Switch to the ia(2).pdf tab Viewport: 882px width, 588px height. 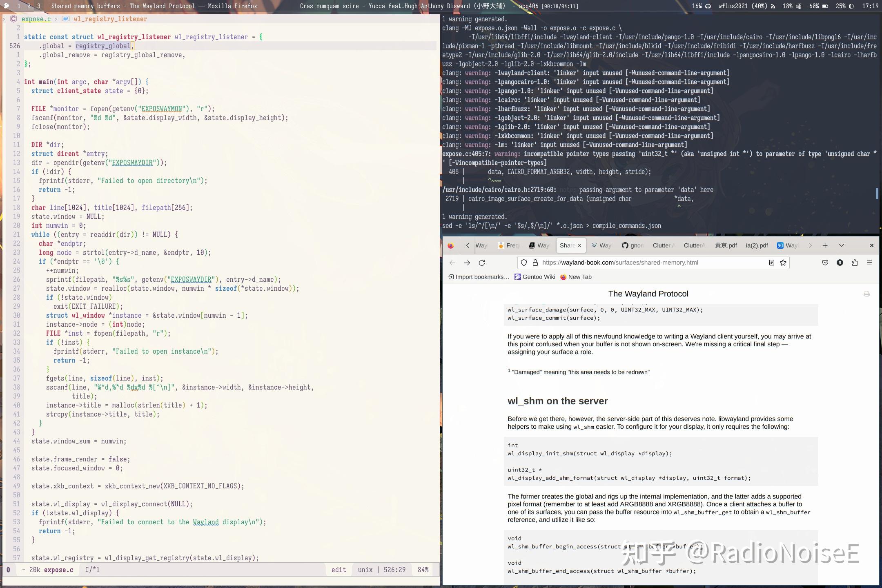(757, 245)
